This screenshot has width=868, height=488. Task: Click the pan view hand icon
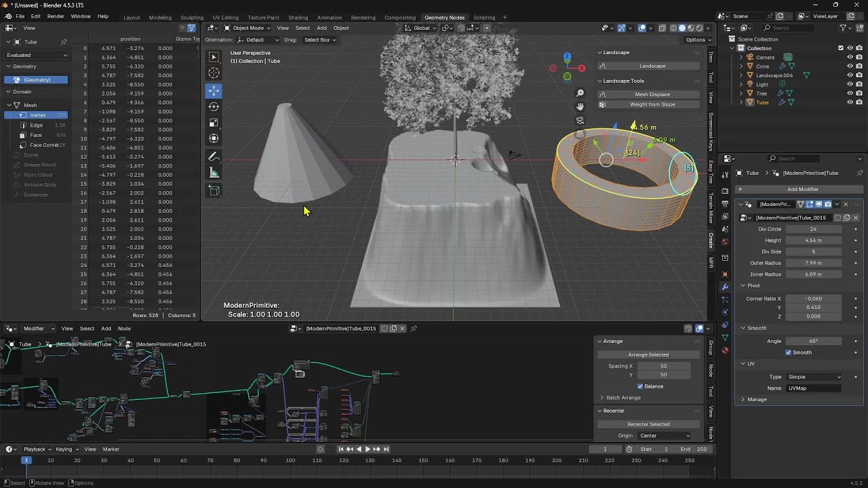click(x=580, y=106)
